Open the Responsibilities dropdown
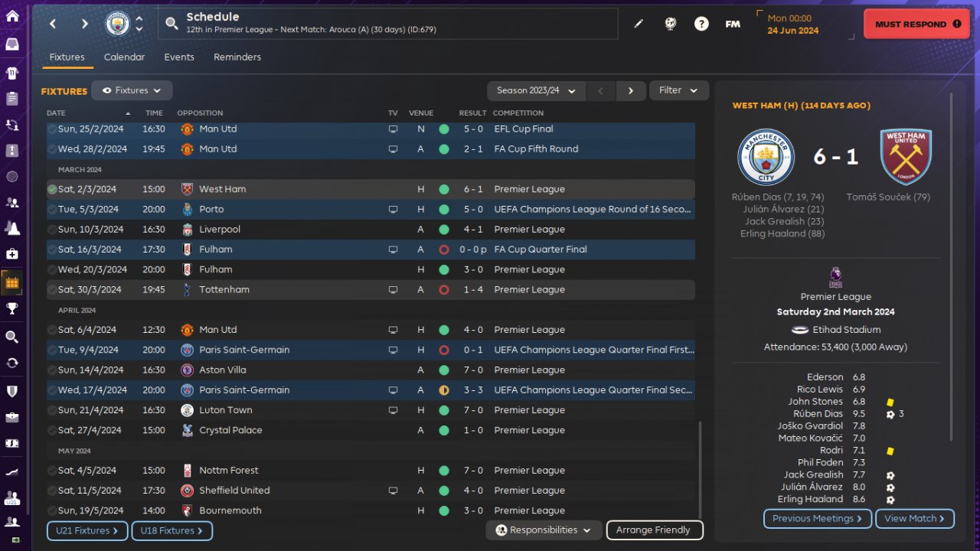This screenshot has height=551, width=980. pyautogui.click(x=544, y=530)
